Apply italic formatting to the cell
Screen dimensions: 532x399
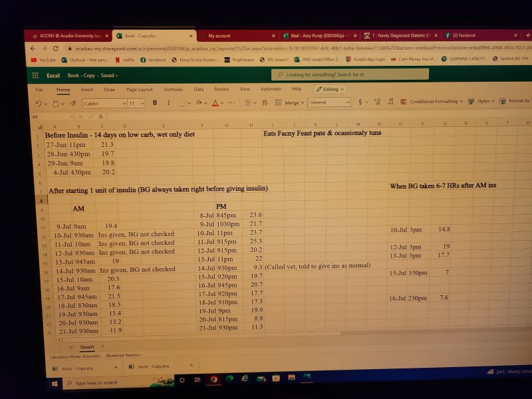[169, 103]
